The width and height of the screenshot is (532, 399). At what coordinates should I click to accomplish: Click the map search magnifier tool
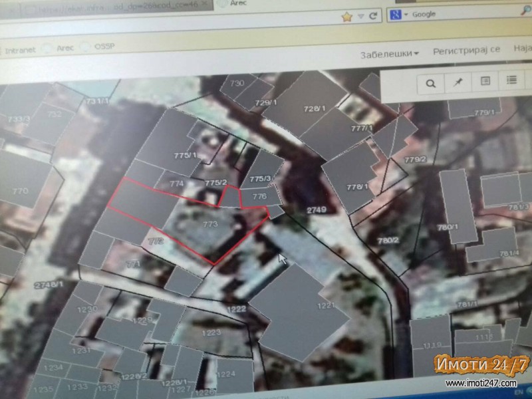tap(431, 83)
